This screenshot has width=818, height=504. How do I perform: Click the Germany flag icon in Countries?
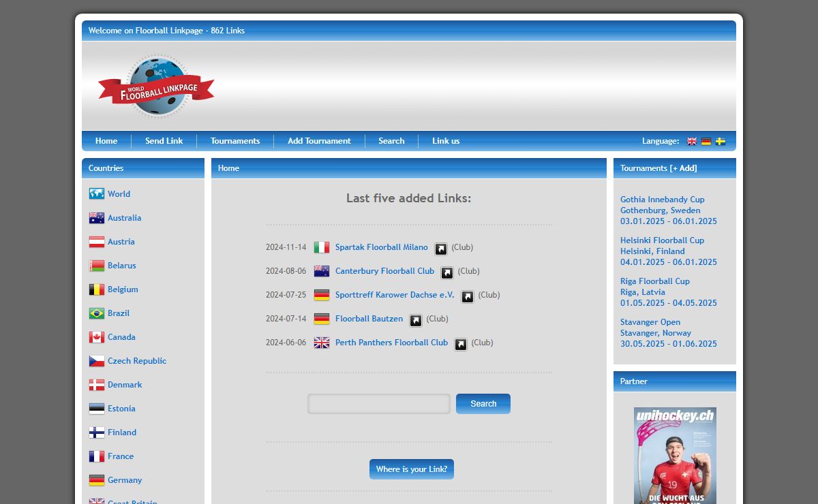click(x=97, y=479)
